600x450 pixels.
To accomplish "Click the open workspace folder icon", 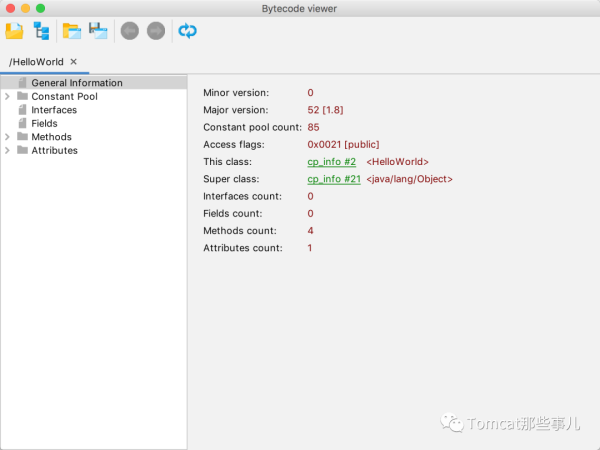I will click(x=71, y=31).
